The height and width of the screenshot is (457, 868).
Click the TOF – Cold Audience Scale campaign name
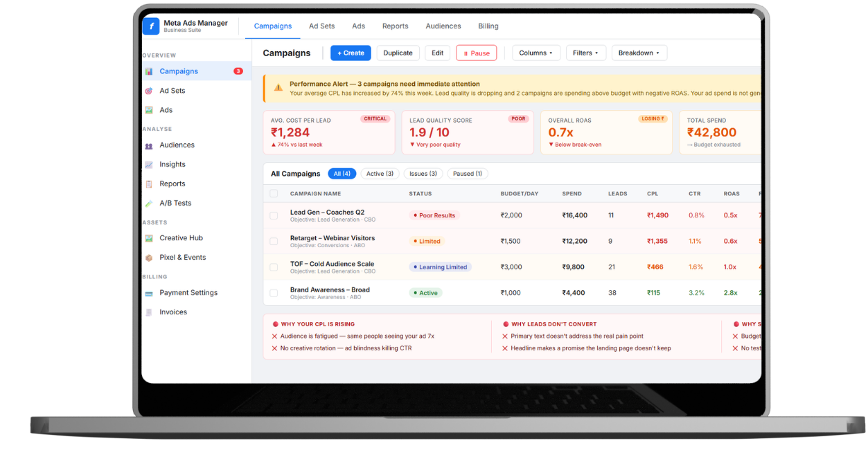332,264
